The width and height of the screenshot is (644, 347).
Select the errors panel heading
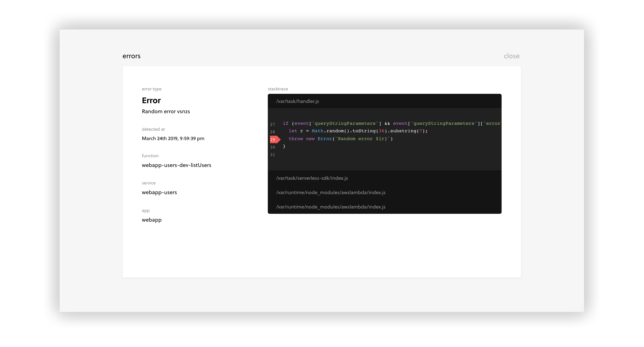click(x=131, y=56)
